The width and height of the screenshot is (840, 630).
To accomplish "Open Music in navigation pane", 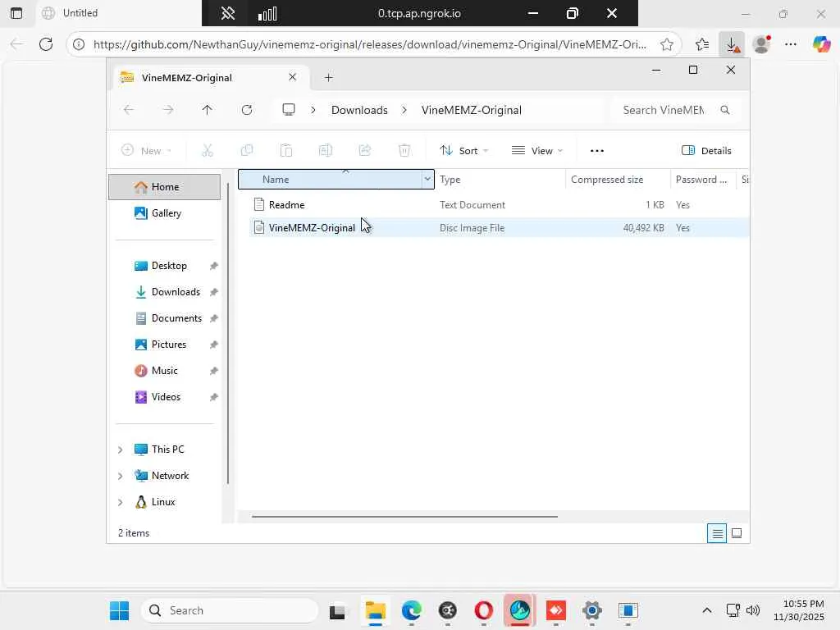I will (x=164, y=371).
